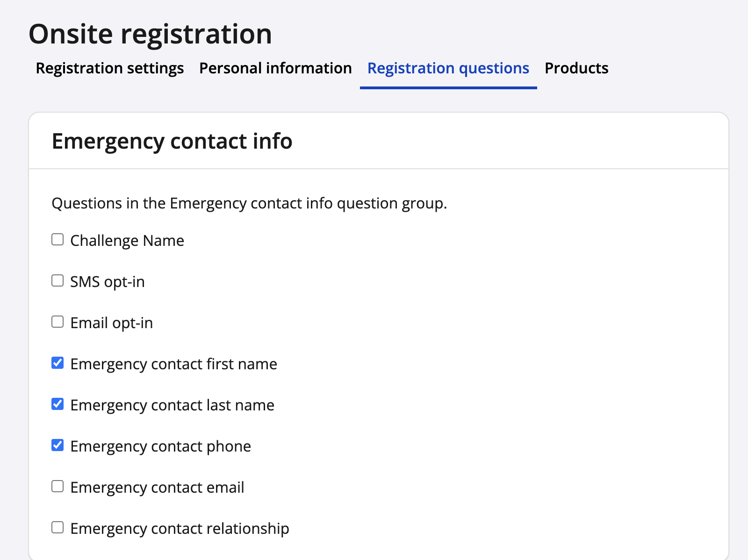Click the Onsite registration page title

pos(150,34)
